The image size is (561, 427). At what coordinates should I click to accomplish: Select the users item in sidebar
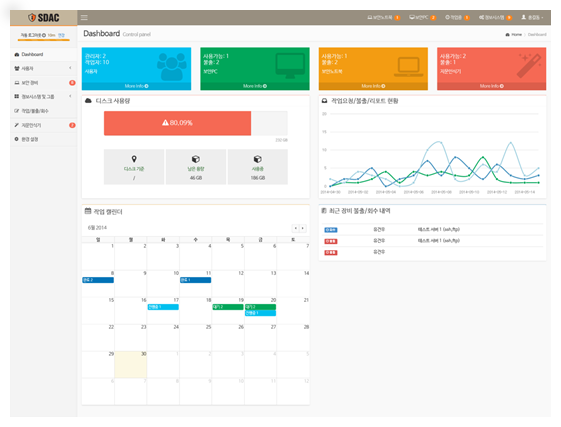click(x=43, y=68)
